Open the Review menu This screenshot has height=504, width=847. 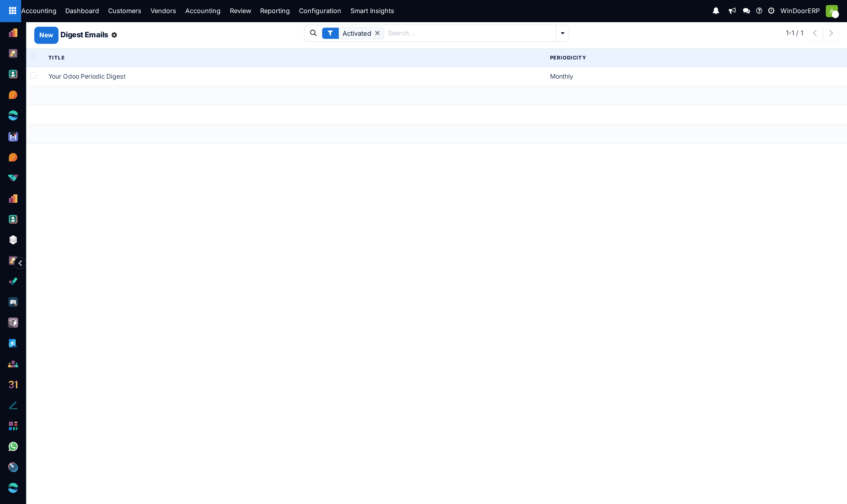pyautogui.click(x=240, y=11)
